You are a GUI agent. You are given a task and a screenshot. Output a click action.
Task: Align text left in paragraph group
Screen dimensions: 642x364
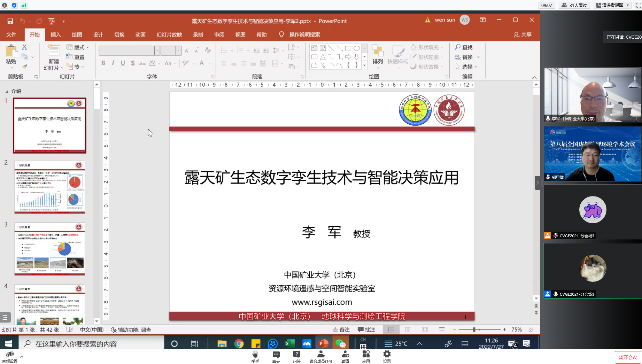pyautogui.click(x=224, y=63)
